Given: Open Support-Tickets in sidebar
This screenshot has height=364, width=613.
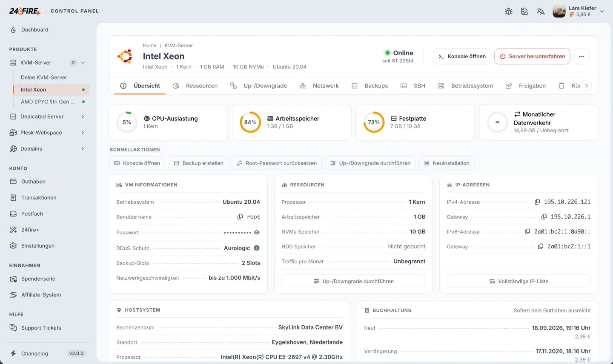Looking at the screenshot, I should 41,328.
